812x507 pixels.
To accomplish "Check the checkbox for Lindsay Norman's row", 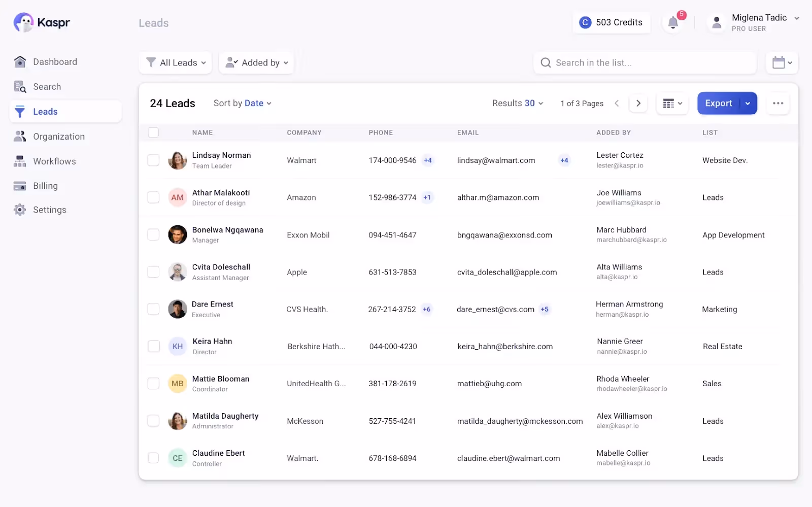I will point(153,160).
